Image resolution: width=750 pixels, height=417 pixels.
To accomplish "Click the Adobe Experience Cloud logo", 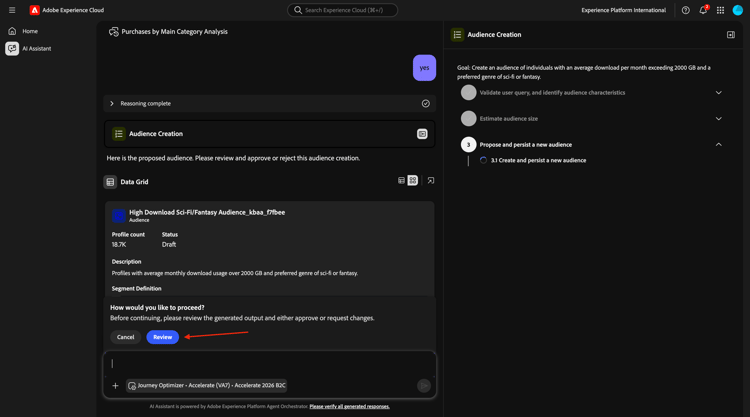I will pyautogui.click(x=34, y=10).
